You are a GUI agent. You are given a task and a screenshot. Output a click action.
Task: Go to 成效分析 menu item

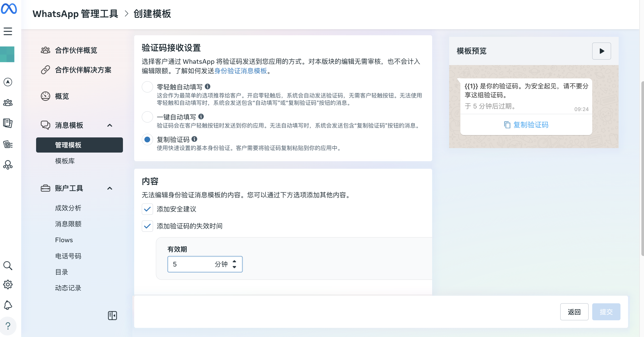coord(68,208)
